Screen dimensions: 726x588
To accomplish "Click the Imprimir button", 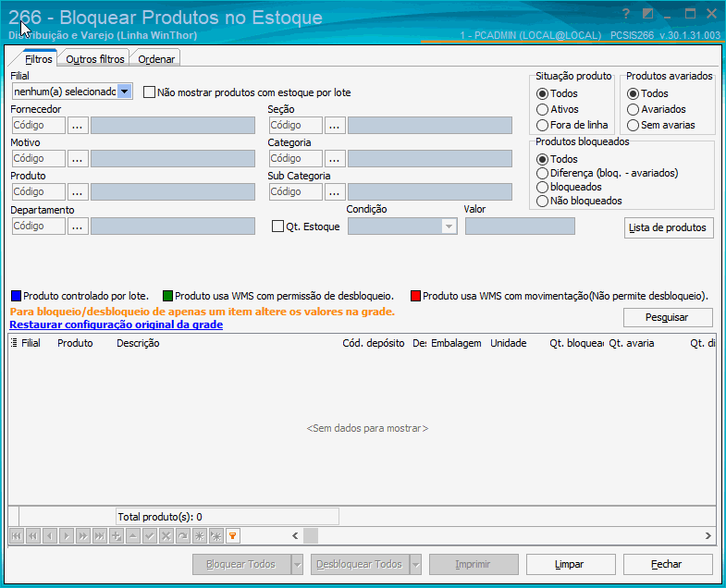I will pyautogui.click(x=474, y=564).
